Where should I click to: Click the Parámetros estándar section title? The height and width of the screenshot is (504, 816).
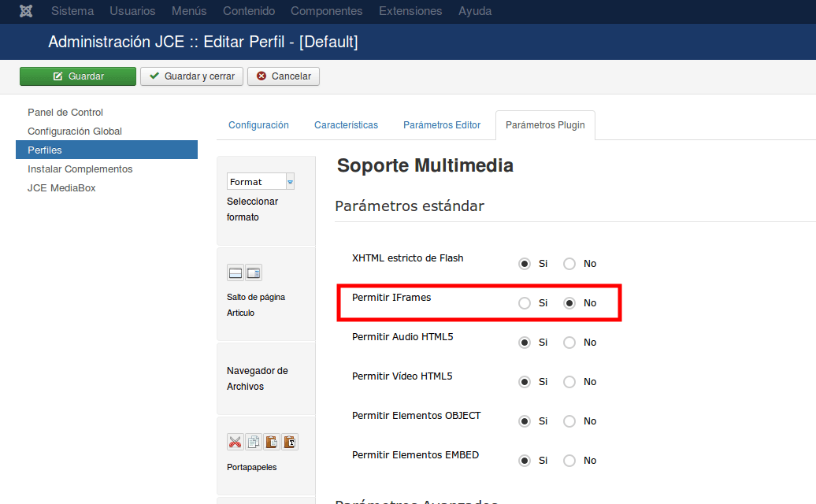(410, 206)
